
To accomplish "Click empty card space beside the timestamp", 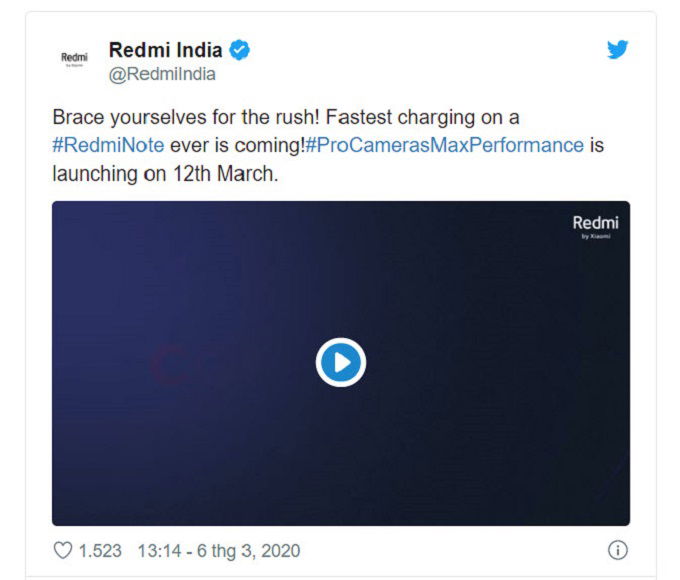I will 453,551.
